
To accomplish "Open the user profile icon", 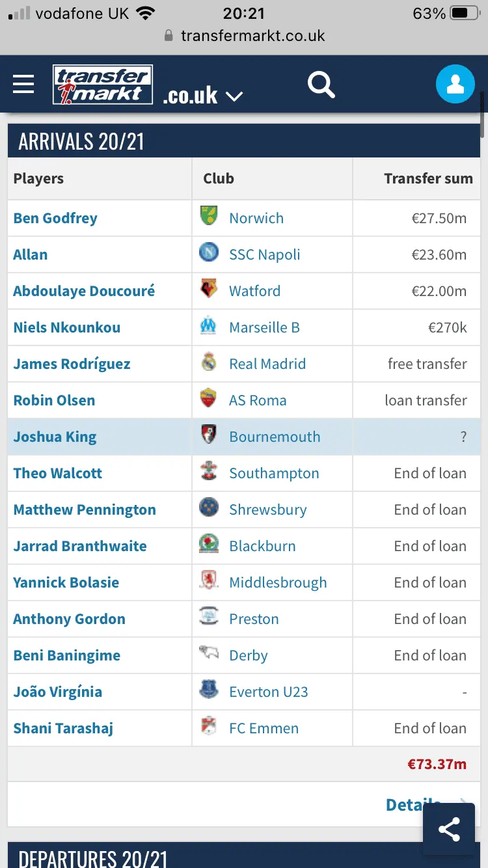I will tap(455, 85).
